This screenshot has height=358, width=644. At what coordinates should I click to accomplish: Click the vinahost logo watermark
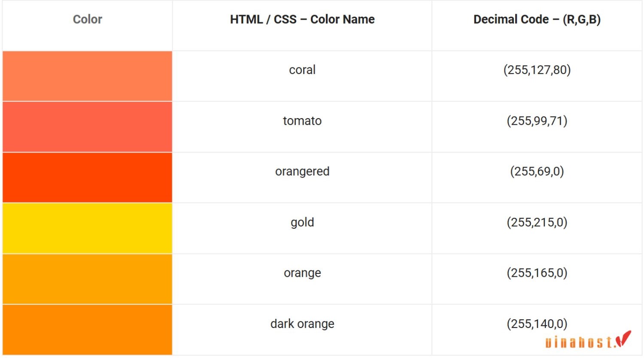588,340
